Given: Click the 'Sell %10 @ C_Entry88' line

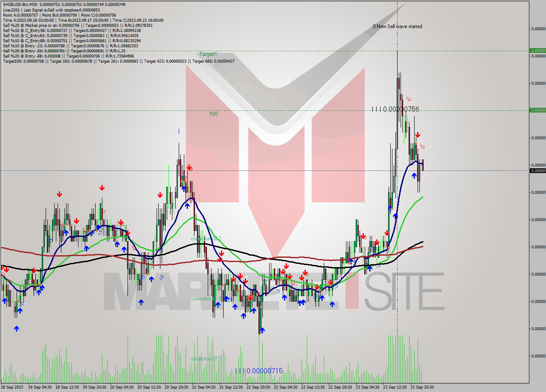Looking at the screenshot, I should [72, 40].
